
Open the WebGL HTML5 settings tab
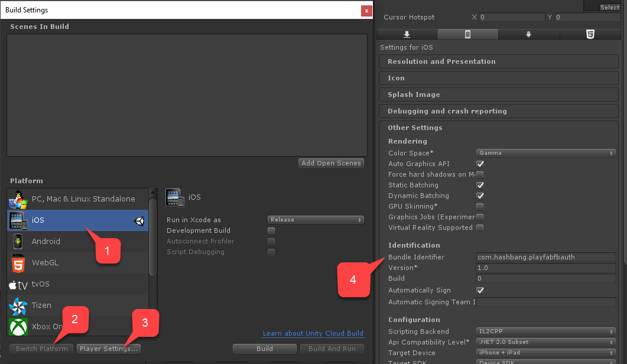(590, 34)
